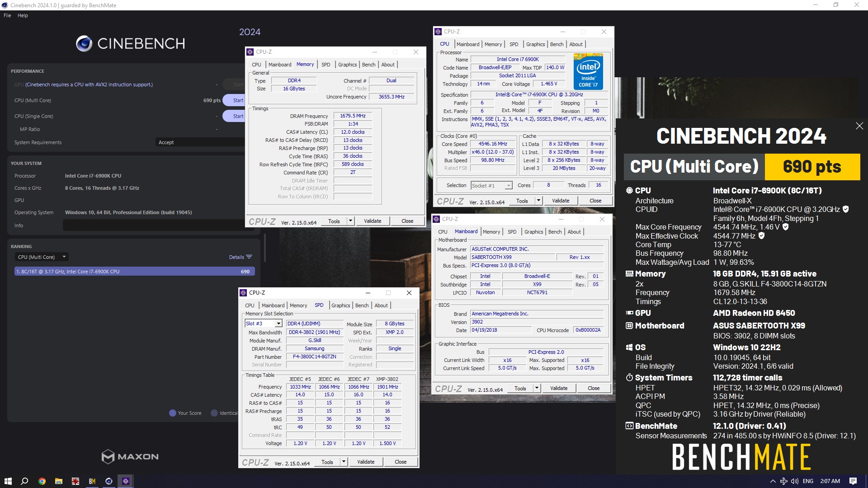Expand Tools arrow in Memory CPU-Z window
Screen dimensions: 868x488
350,221
